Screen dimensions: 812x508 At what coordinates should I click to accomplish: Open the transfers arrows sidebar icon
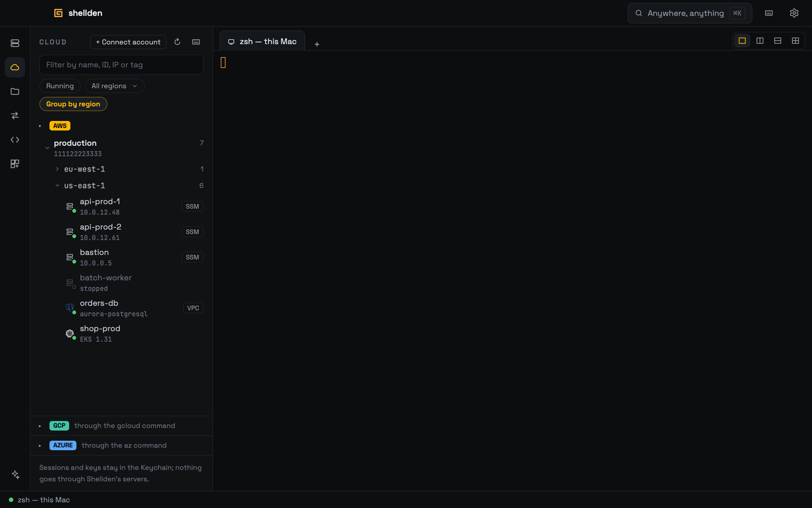pyautogui.click(x=15, y=116)
